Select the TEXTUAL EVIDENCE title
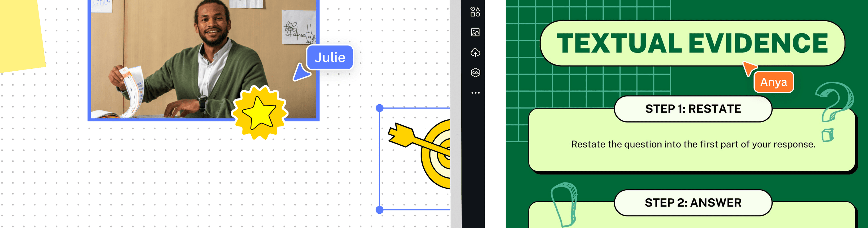Image resolution: width=868 pixels, height=228 pixels. click(692, 43)
